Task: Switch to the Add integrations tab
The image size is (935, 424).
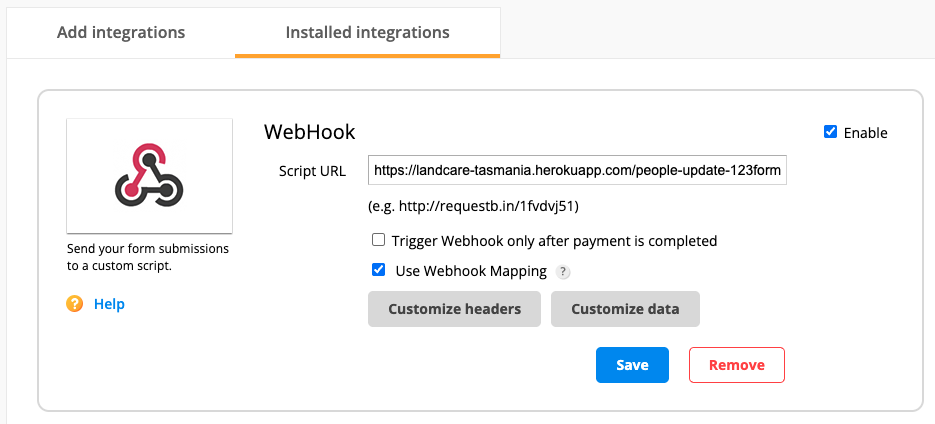Action: [121, 32]
